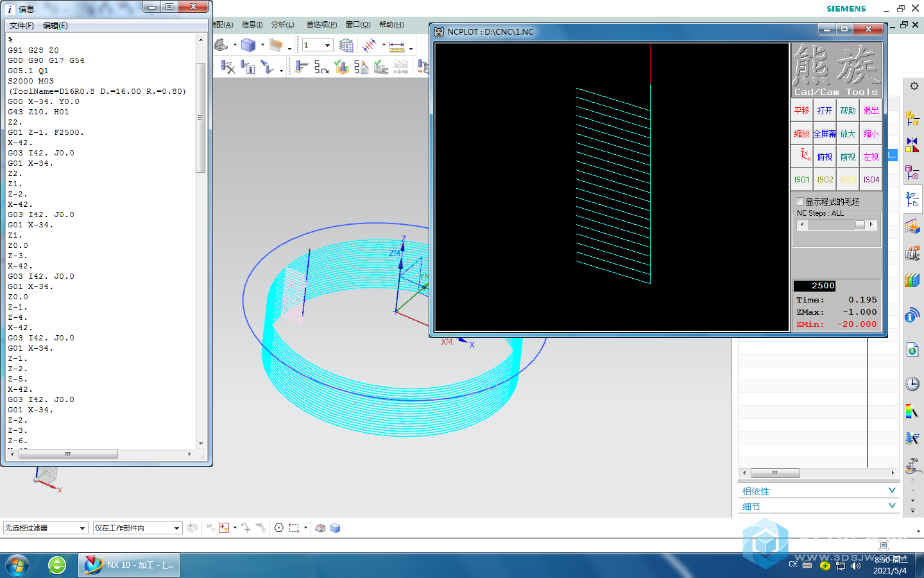Click the simulate machine icon with green check
This screenshot has height=578, width=924.
click(x=381, y=67)
